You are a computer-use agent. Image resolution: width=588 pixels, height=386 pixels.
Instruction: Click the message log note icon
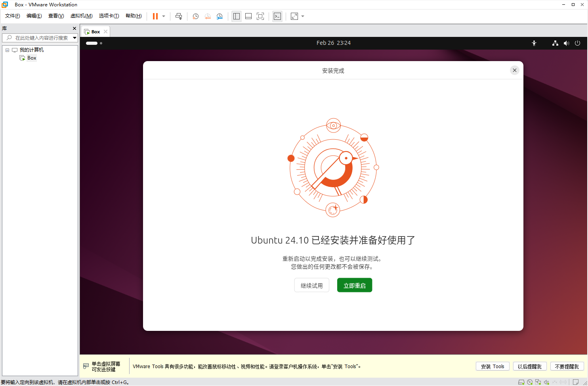coord(576,382)
